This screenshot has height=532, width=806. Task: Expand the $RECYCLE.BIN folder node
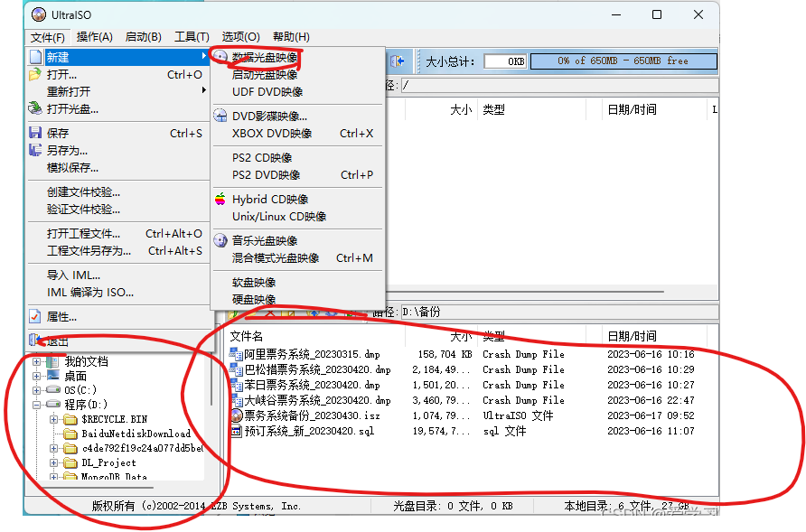(53, 419)
